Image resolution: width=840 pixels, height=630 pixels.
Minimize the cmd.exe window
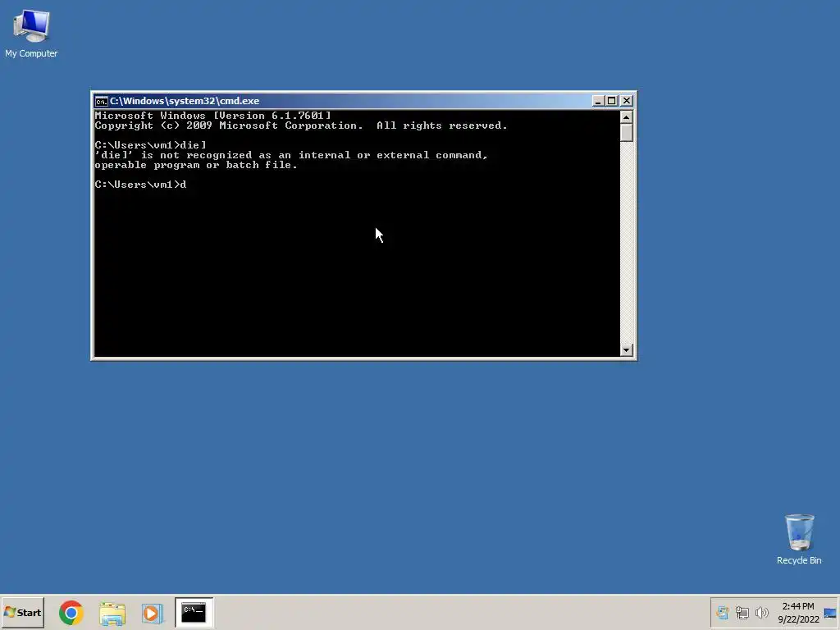click(598, 101)
